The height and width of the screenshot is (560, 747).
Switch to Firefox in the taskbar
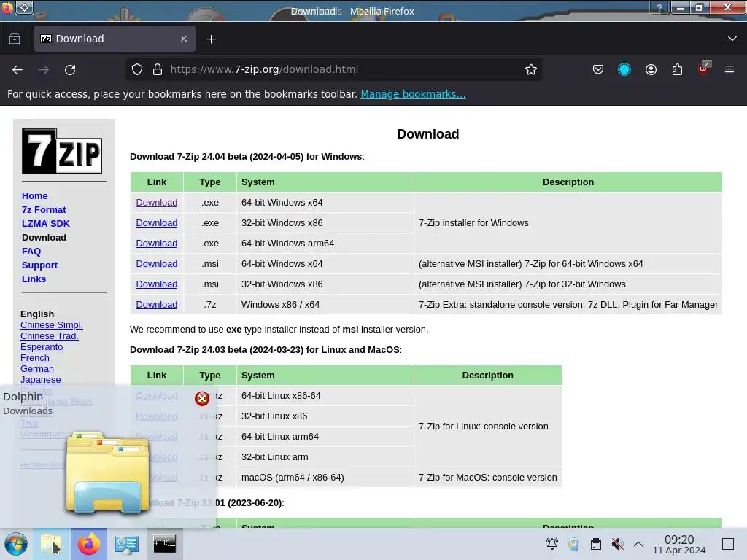[89, 544]
